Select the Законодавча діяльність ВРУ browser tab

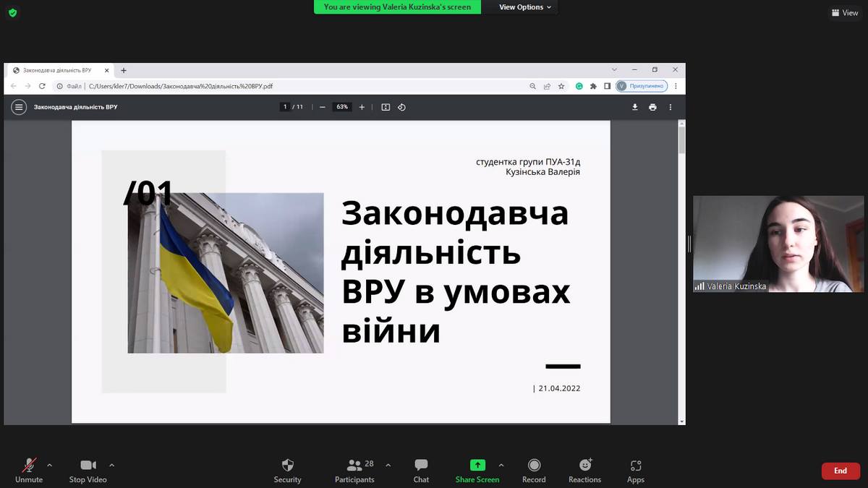click(x=57, y=70)
